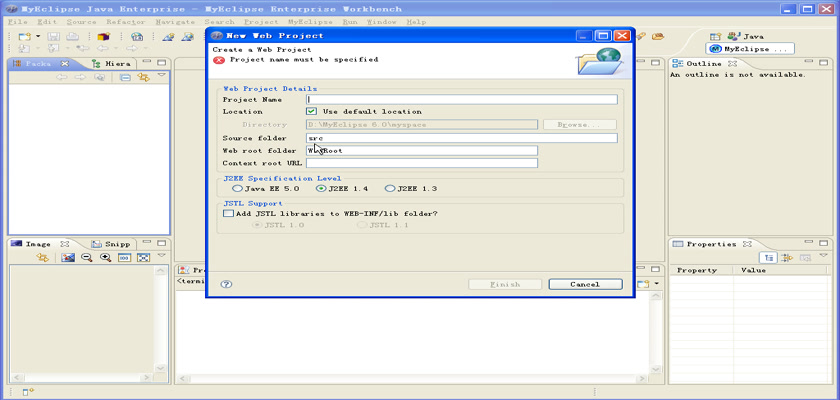
Task: Open the Window menu
Action: pyautogui.click(x=381, y=22)
